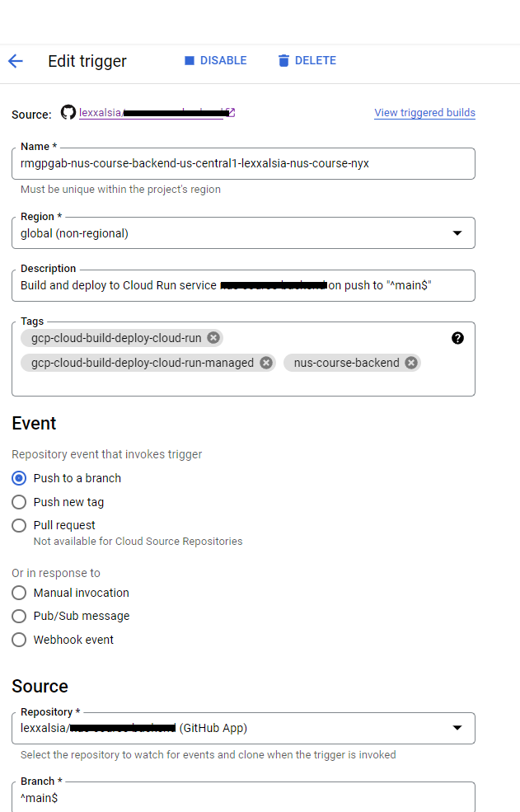Click the back arrow to leave Edit trigger

16,60
